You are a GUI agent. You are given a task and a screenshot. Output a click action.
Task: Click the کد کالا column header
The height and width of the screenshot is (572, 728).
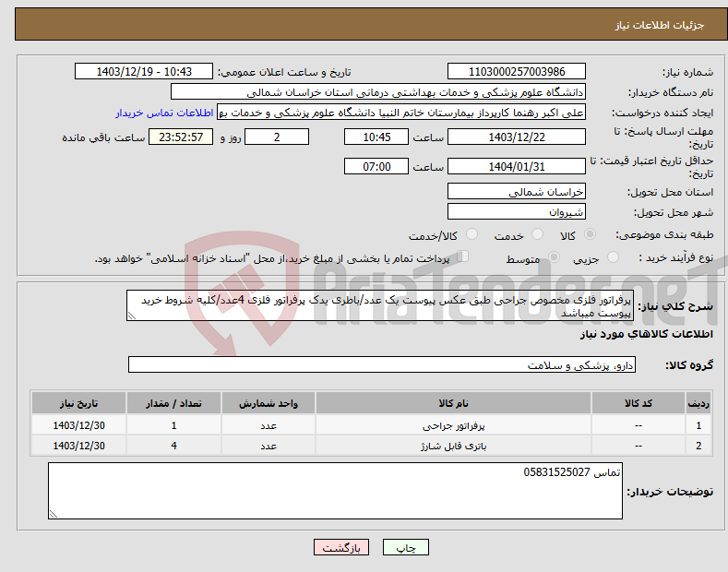(x=638, y=403)
